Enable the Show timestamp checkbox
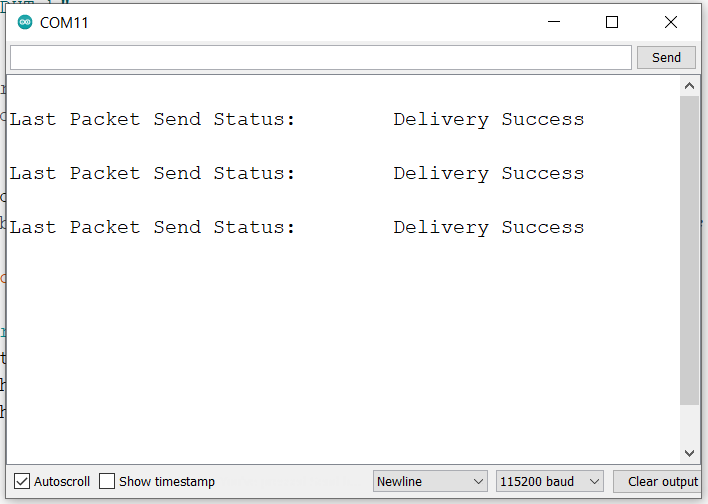Viewport: 708px width, 504px height. [107, 482]
